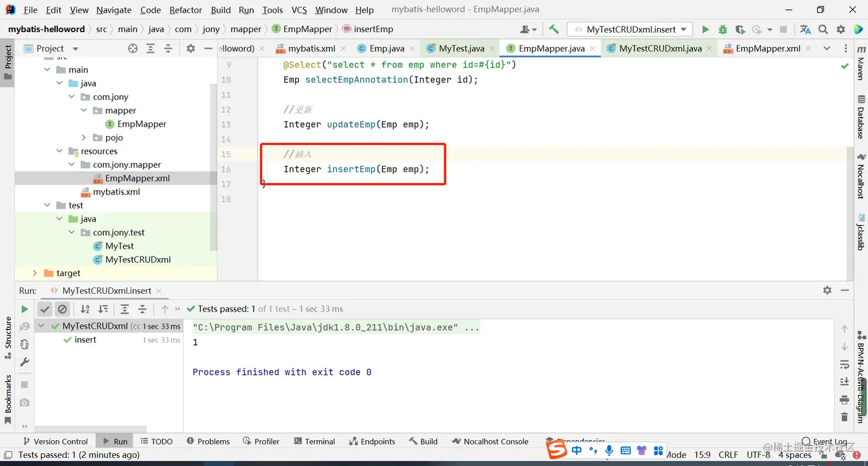This screenshot has width=868, height=466.
Task: Toggle show passed tests checkmark
Action: [x=45, y=309]
